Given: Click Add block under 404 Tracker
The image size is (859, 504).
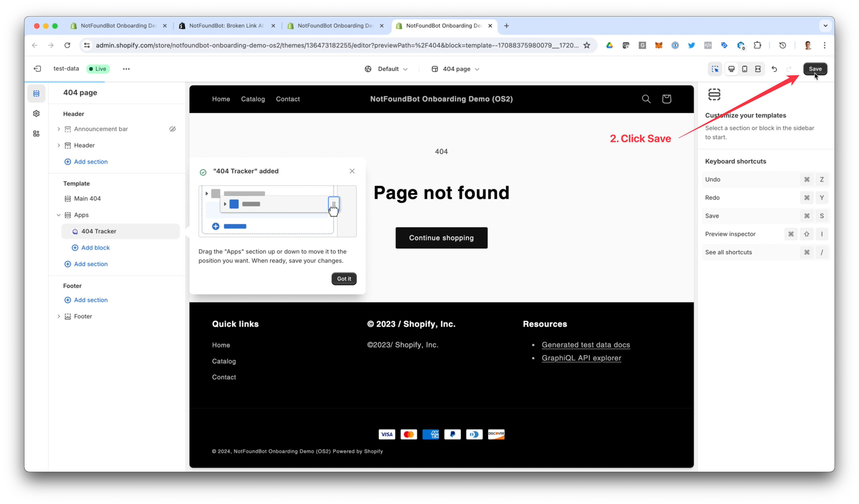Looking at the screenshot, I should (91, 248).
